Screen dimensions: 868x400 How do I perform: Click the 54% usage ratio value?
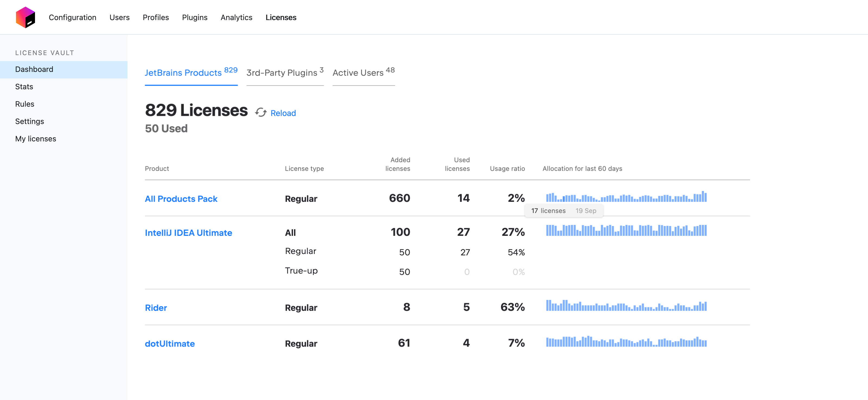click(x=516, y=252)
